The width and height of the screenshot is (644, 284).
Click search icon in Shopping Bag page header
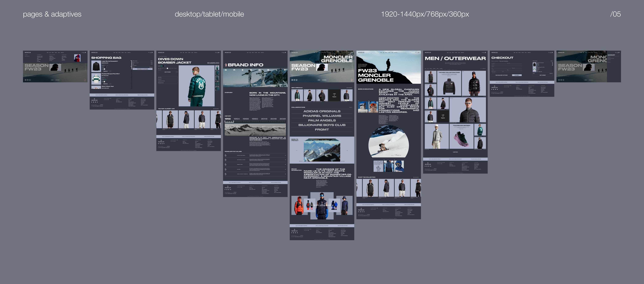point(149,52)
